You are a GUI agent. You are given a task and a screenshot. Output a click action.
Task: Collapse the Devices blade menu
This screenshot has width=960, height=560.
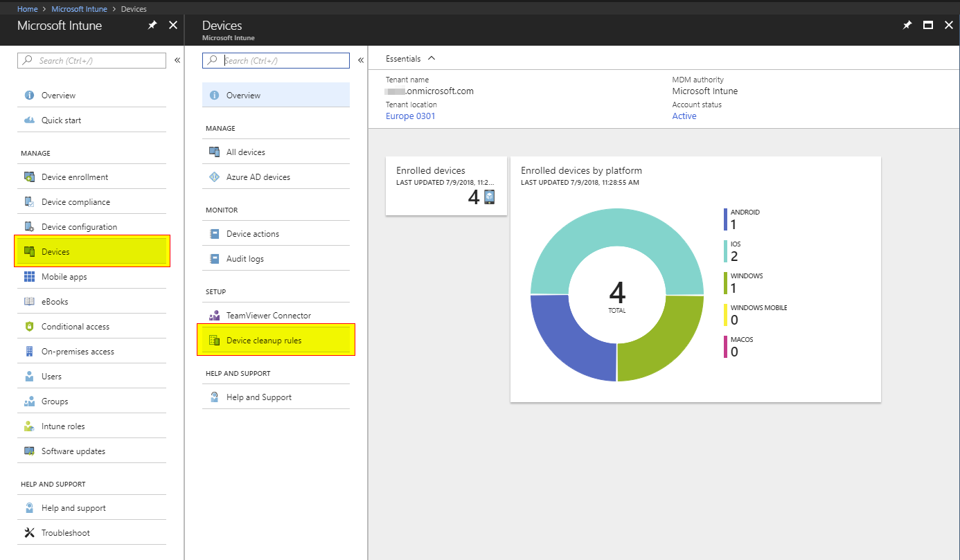(360, 61)
